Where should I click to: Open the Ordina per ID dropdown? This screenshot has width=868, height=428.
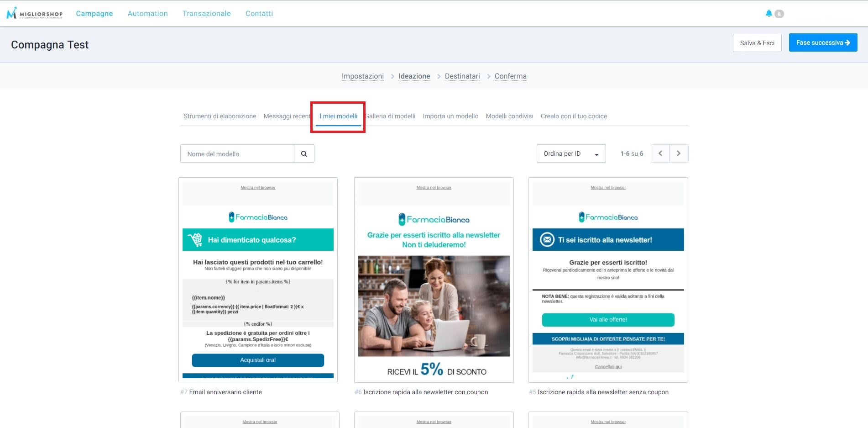571,153
